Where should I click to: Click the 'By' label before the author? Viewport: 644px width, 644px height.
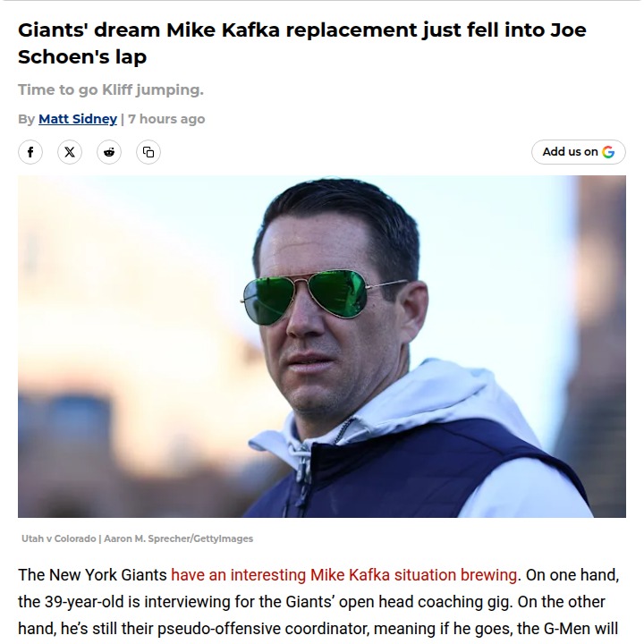26,119
